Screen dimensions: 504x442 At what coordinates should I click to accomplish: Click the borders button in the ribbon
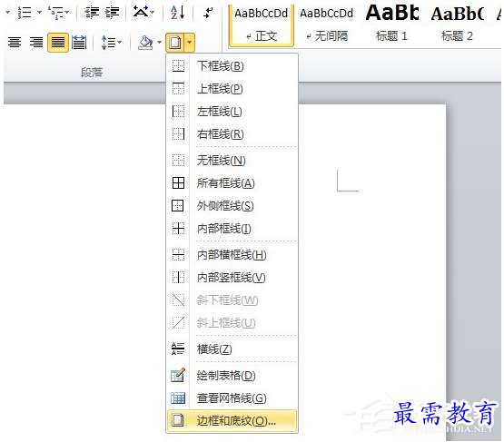point(175,42)
